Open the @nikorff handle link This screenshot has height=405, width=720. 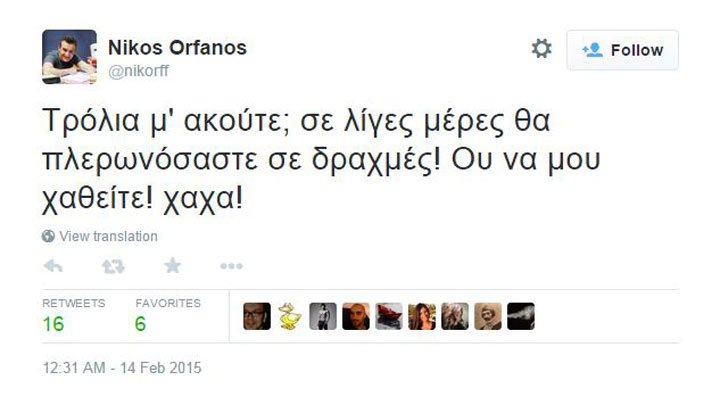pyautogui.click(x=138, y=71)
